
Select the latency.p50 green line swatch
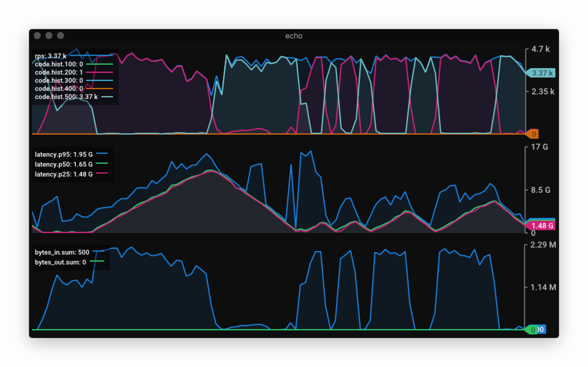[x=102, y=163]
